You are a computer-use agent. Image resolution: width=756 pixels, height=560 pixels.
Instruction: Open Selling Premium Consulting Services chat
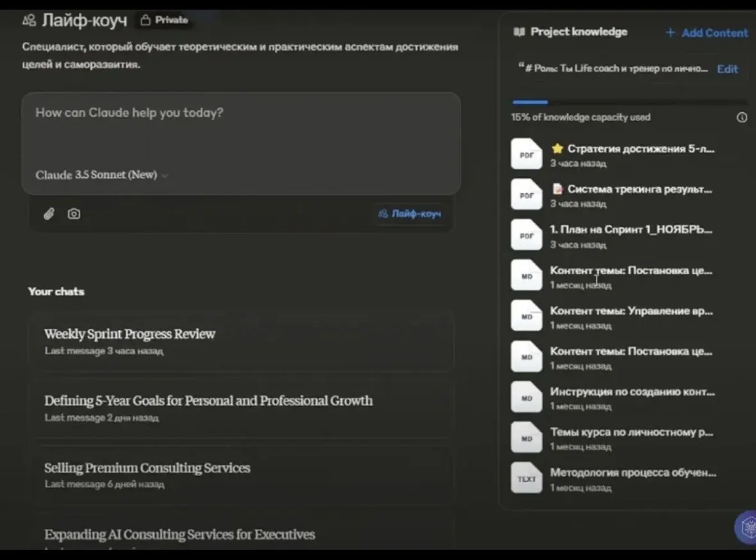pyautogui.click(x=241, y=475)
